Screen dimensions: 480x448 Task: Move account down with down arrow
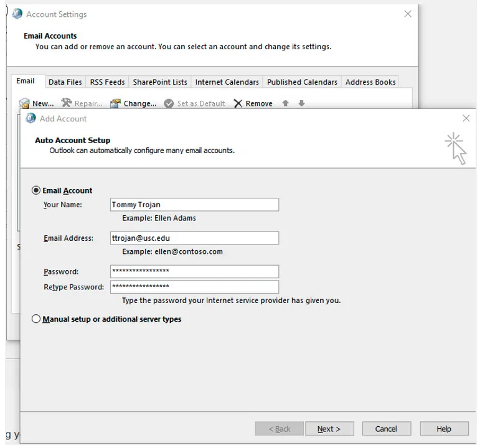coord(301,103)
